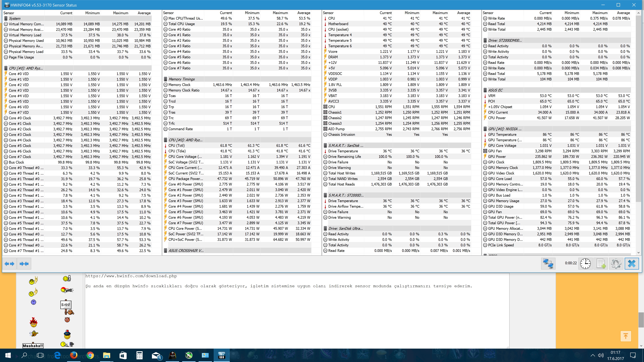Select the Drive: ST2000DM00... section header

click(557, 40)
